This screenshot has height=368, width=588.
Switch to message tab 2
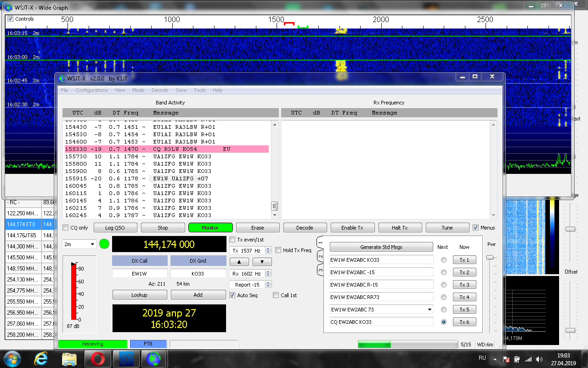tap(321, 256)
